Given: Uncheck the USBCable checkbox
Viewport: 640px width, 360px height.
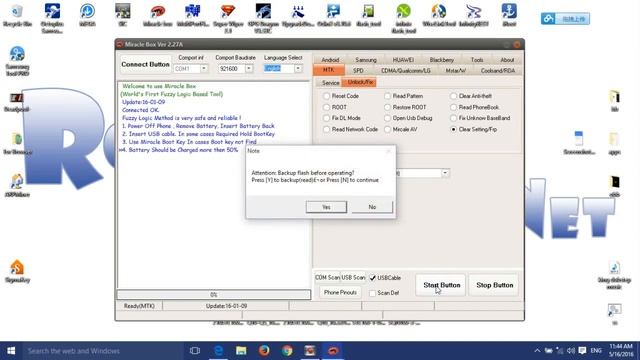Looking at the screenshot, I should pos(373,278).
